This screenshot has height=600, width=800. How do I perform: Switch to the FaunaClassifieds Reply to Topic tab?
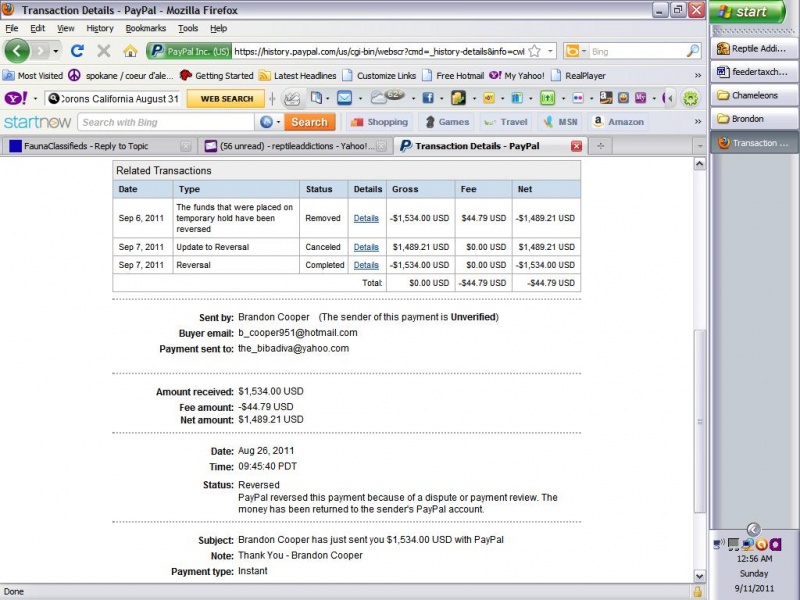click(x=98, y=146)
